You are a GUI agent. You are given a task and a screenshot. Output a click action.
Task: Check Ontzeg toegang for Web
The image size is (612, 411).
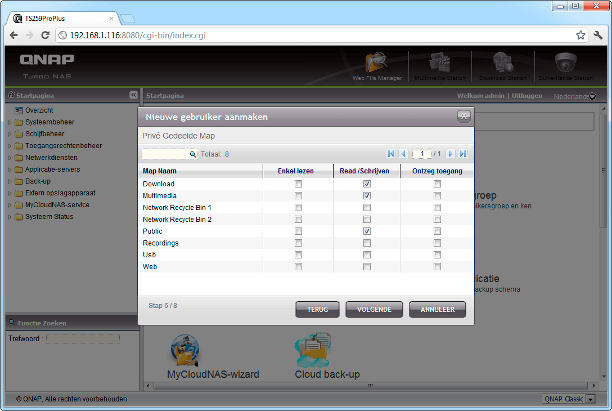tap(437, 267)
